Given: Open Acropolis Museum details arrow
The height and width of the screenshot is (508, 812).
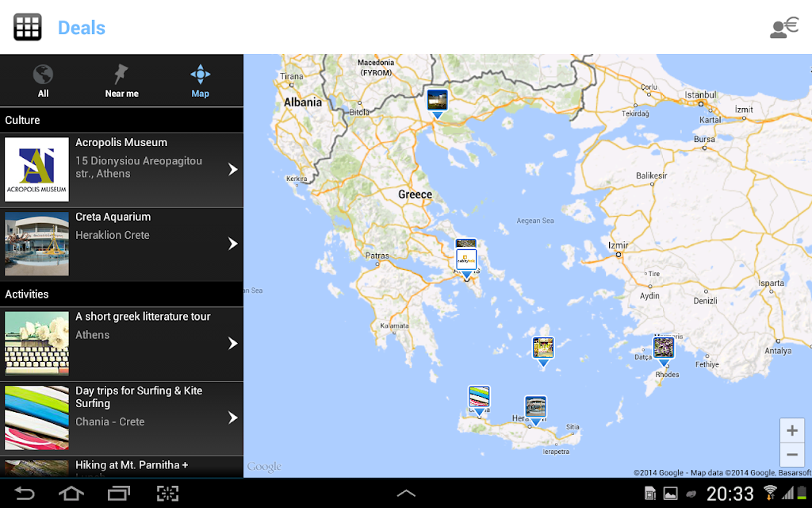Looking at the screenshot, I should (x=233, y=170).
